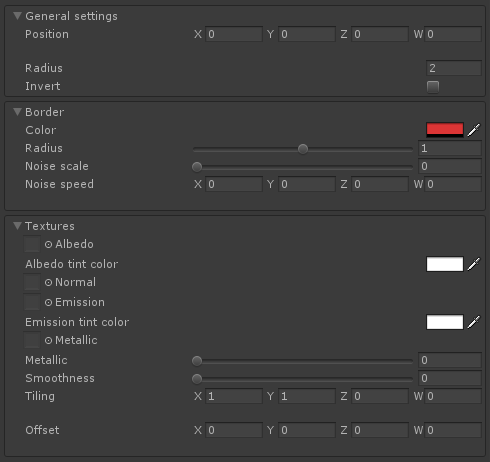Select the Normal texture thumbnail slot
The width and height of the screenshot is (490, 462).
coord(32,282)
